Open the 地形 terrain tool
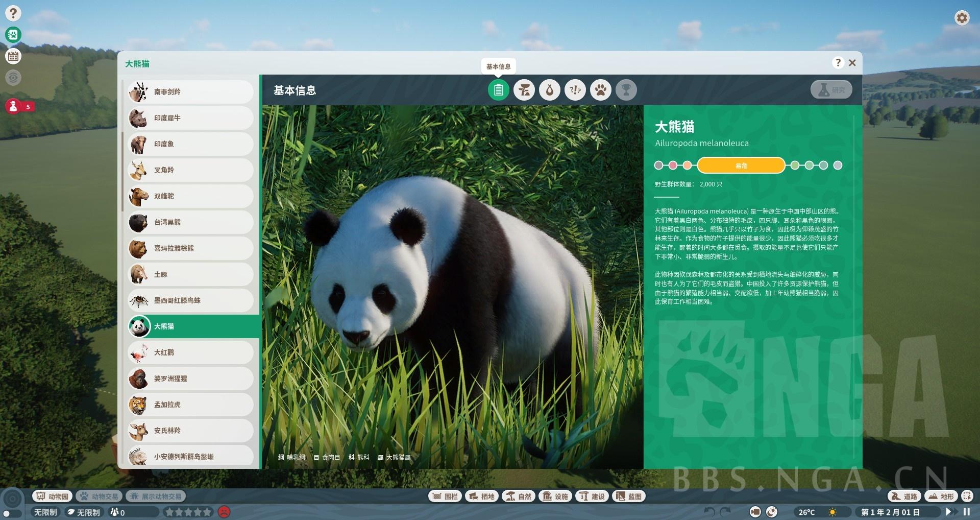This screenshot has height=520, width=980. 941,496
